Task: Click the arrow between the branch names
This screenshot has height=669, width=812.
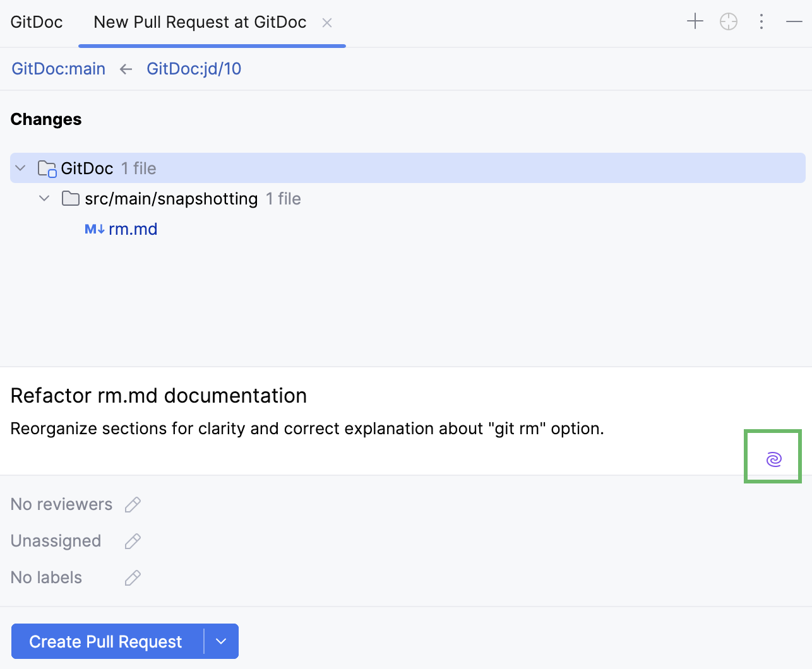Action: (x=126, y=69)
